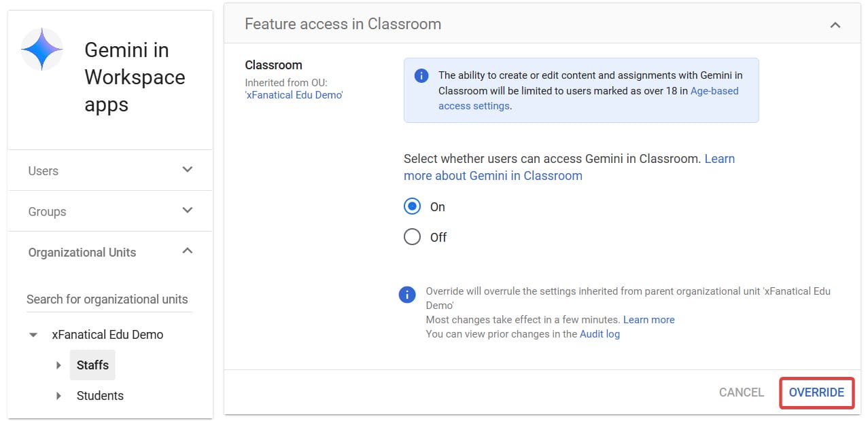The width and height of the screenshot is (868, 421).
Task: Collapse the Organizational Units section
Action: [188, 251]
